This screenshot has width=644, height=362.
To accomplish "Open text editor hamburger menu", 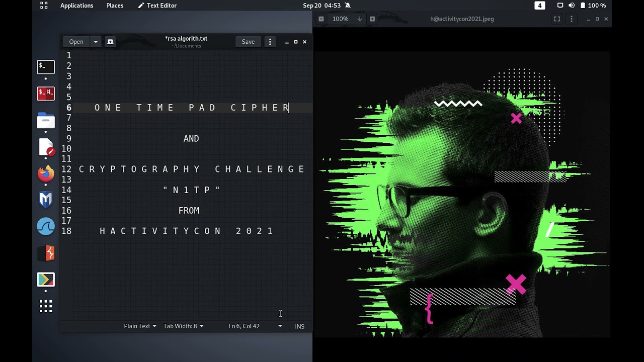I will click(270, 42).
